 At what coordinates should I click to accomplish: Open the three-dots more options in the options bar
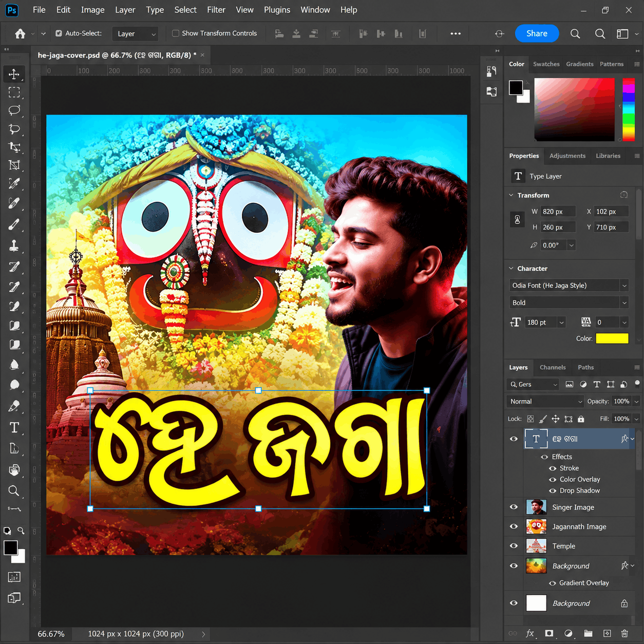[x=456, y=33]
